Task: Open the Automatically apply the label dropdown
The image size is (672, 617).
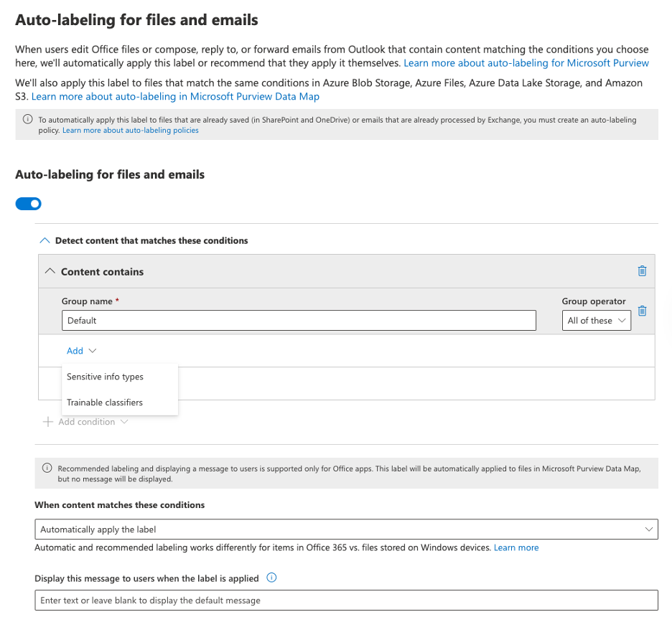Action: pos(346,529)
